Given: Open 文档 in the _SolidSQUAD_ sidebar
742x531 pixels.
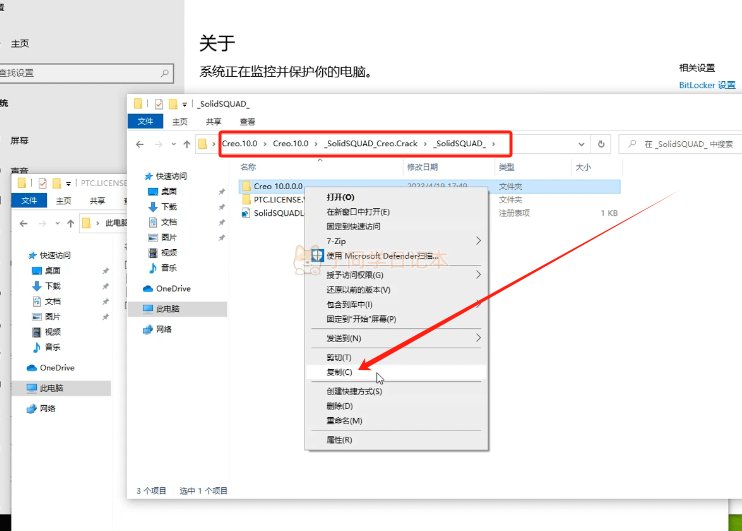Looking at the screenshot, I should 163,222.
